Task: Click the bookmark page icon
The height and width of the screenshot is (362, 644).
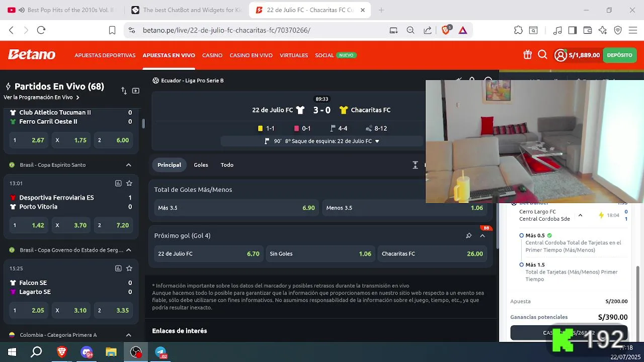Action: pos(112,30)
